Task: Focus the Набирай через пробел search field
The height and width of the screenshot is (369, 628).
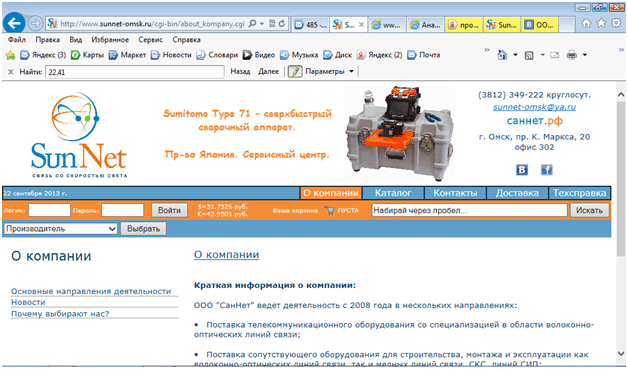Action: coord(469,210)
